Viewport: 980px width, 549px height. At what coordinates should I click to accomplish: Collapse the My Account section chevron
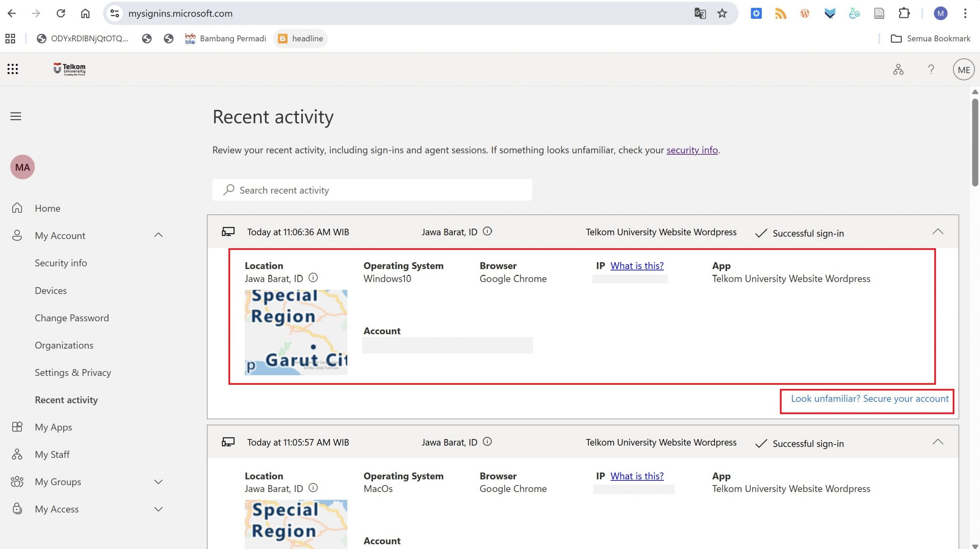coord(158,235)
